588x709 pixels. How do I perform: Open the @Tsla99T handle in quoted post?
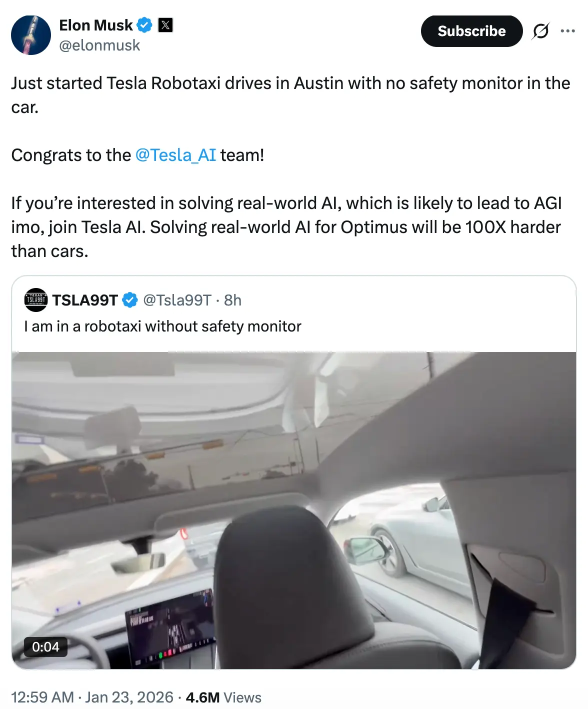tap(177, 300)
